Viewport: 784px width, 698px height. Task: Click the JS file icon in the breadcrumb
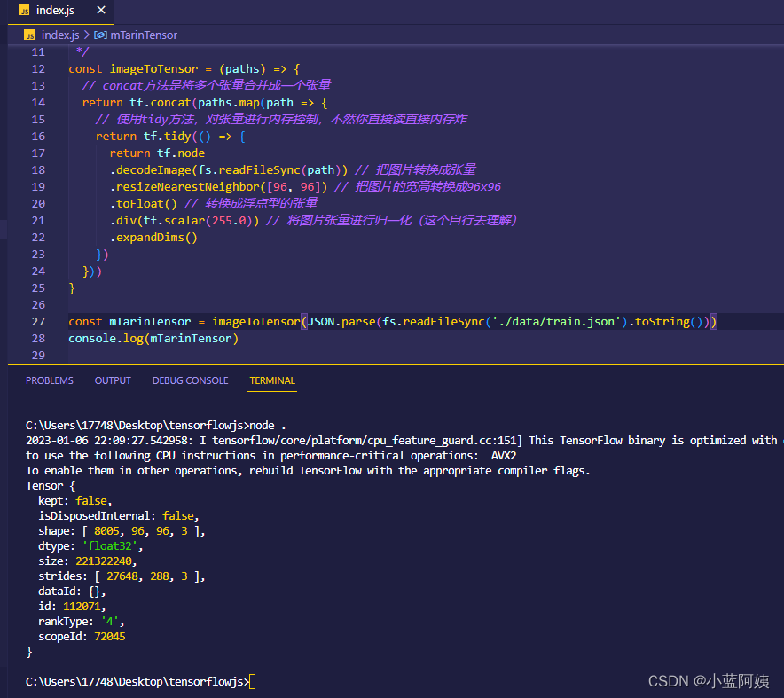pos(29,35)
